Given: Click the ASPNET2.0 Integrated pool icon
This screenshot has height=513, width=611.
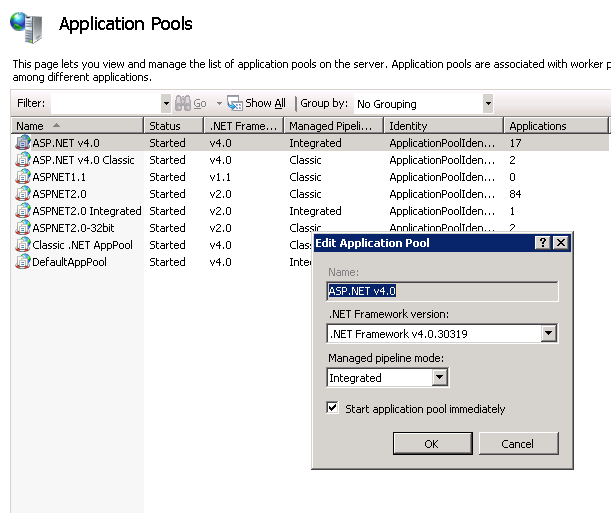Looking at the screenshot, I should (23, 211).
